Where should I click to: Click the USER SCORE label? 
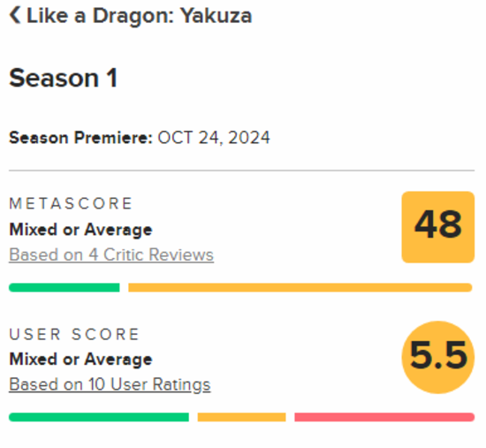[x=74, y=334]
